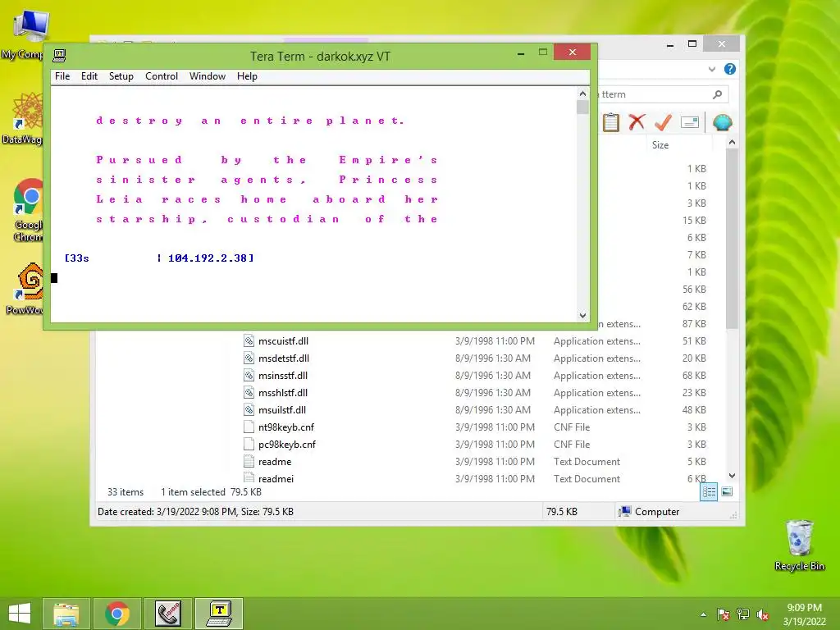Click the readme file icon
Viewport: 840px width, 630px height.
coord(249,461)
